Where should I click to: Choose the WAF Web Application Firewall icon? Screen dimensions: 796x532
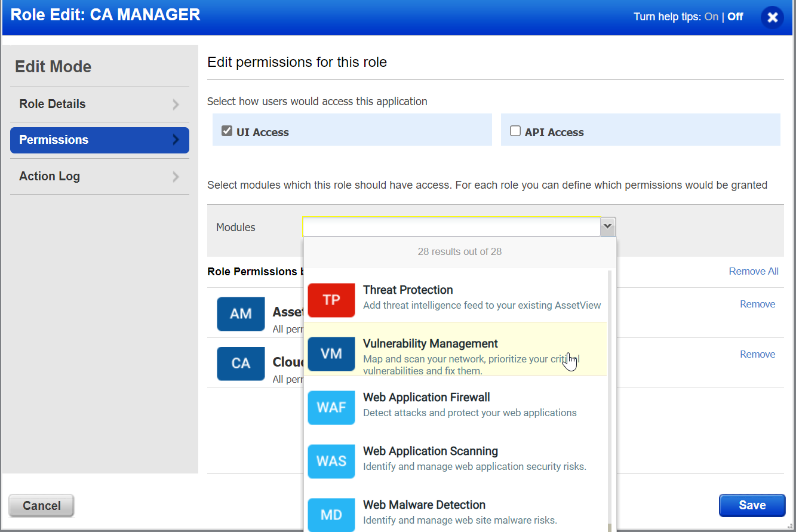tap(331, 408)
